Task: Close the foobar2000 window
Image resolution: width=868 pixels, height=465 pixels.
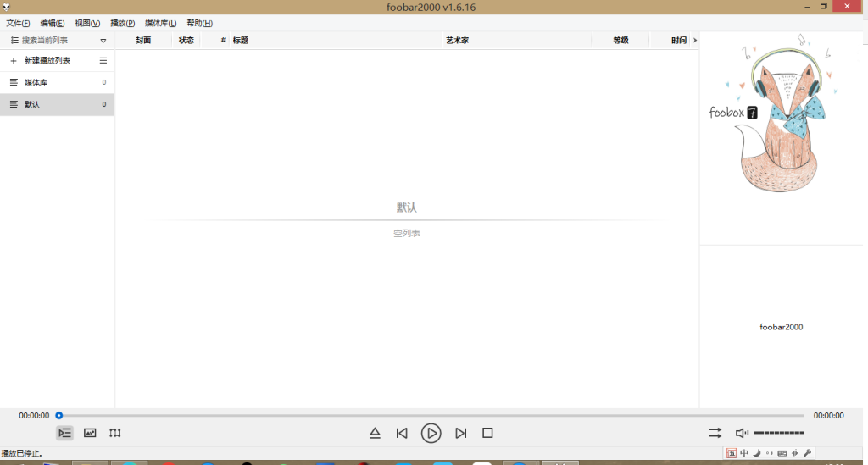Action: click(847, 7)
